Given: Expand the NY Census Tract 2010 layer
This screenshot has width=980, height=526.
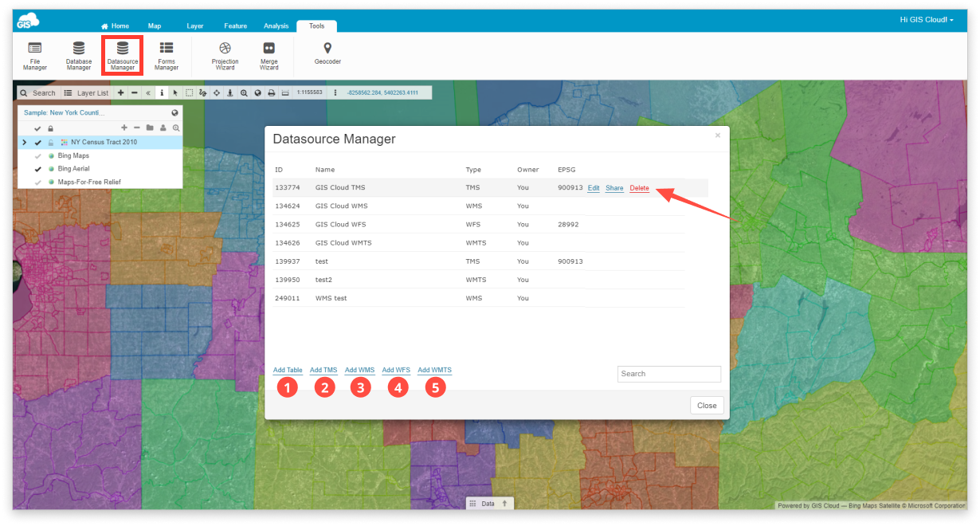Looking at the screenshot, I should (x=25, y=142).
